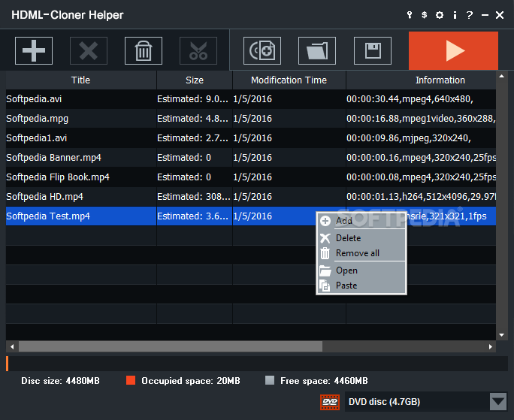Choose Open from the context menu

click(x=361, y=270)
